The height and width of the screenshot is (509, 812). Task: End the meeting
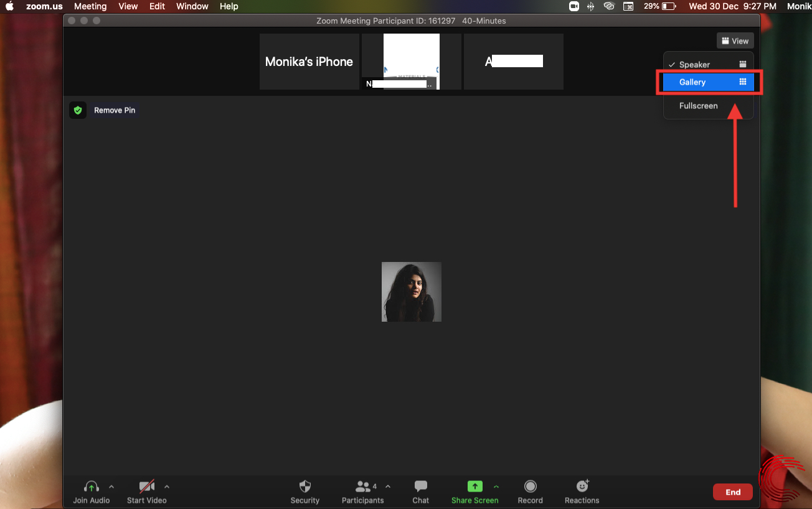coord(732,492)
